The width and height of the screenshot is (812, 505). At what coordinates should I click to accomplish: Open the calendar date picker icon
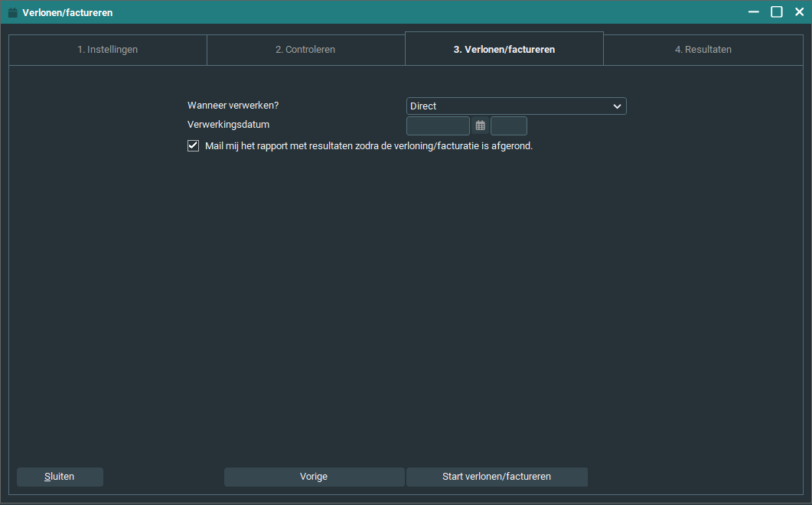[x=480, y=126]
